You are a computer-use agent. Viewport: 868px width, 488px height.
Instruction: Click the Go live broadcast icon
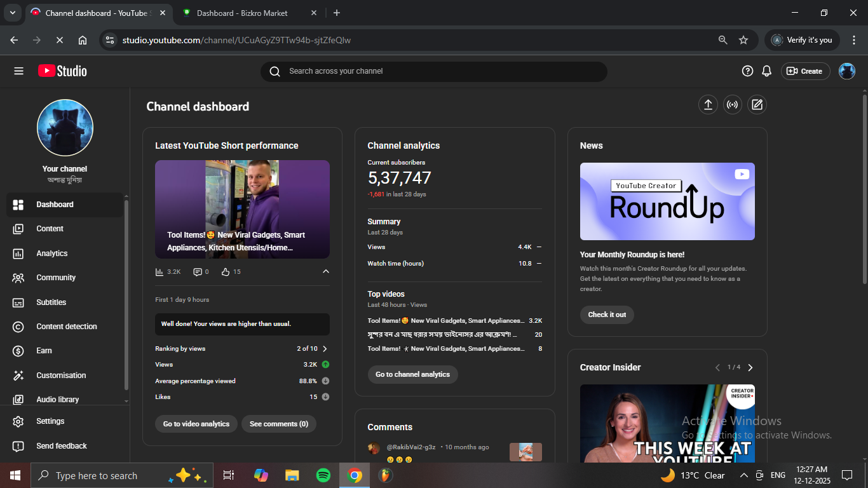pos(733,105)
